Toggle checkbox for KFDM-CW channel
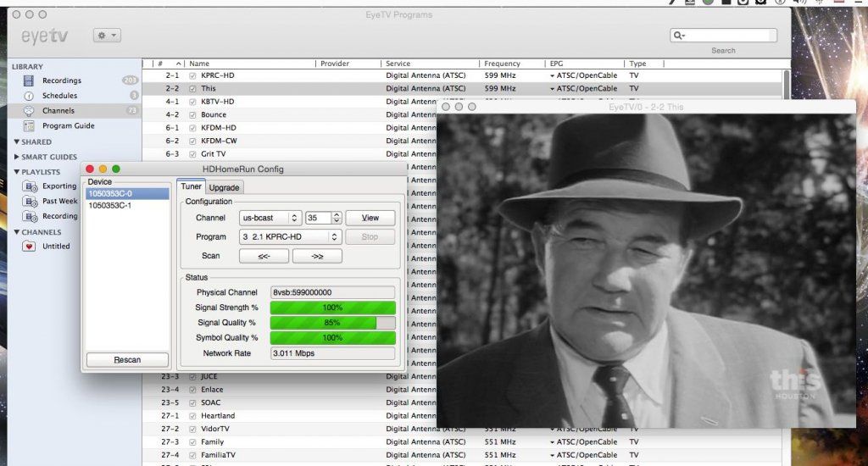Screen dimensions: 868x466 [192, 141]
